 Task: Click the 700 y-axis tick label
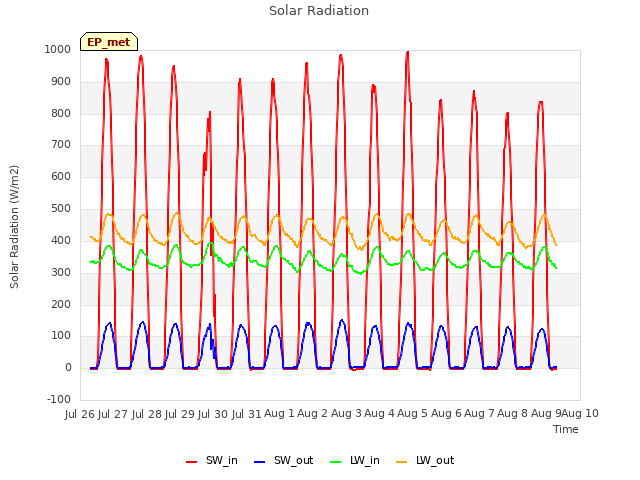(61, 145)
